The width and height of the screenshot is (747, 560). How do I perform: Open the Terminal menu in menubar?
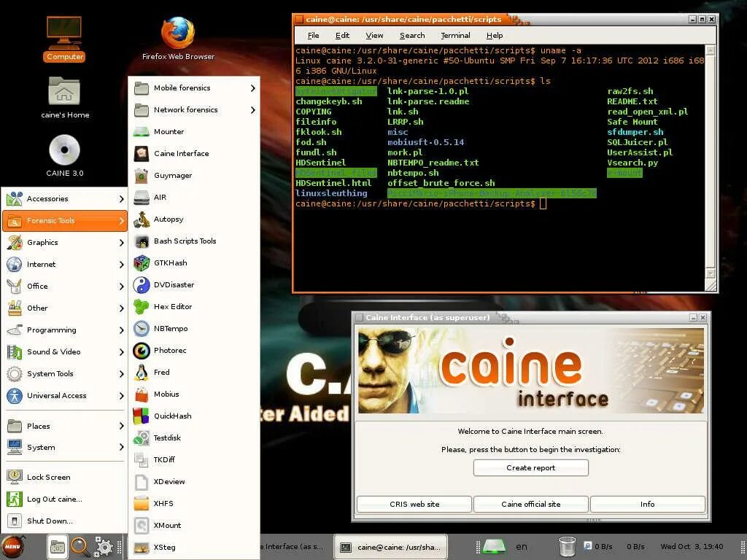455,35
